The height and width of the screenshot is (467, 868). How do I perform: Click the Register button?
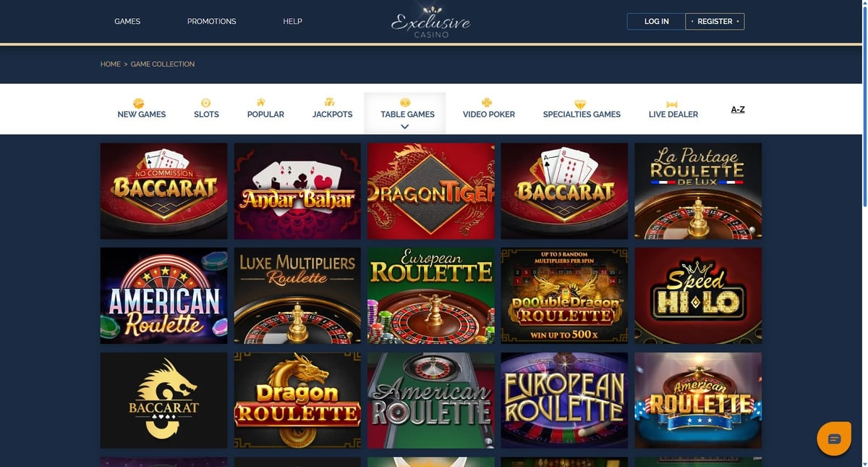click(x=715, y=22)
